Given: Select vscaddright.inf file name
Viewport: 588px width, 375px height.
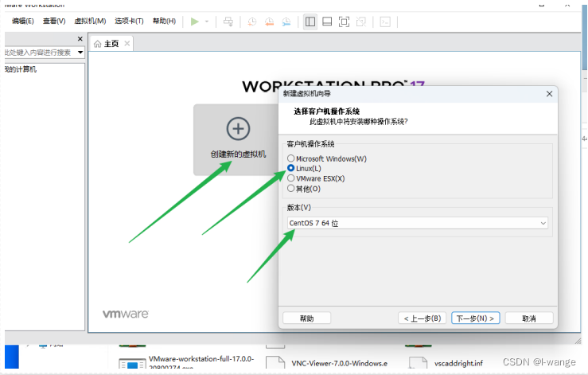Looking at the screenshot, I should 458,363.
